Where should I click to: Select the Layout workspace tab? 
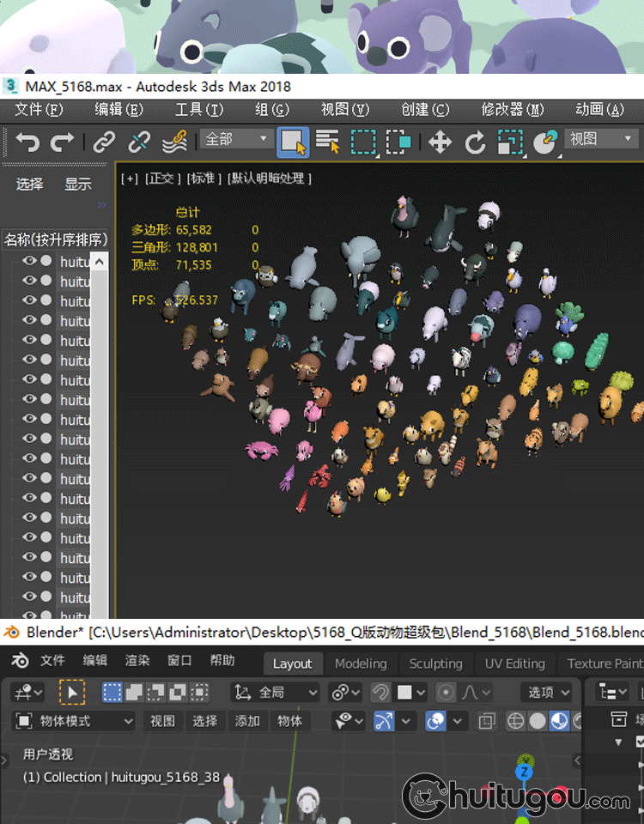292,663
